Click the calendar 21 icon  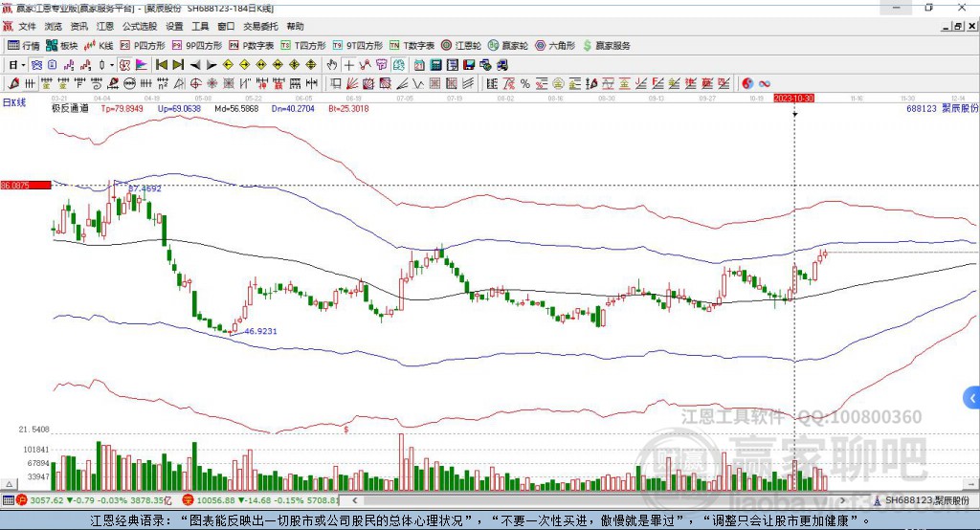pyautogui.click(x=419, y=65)
